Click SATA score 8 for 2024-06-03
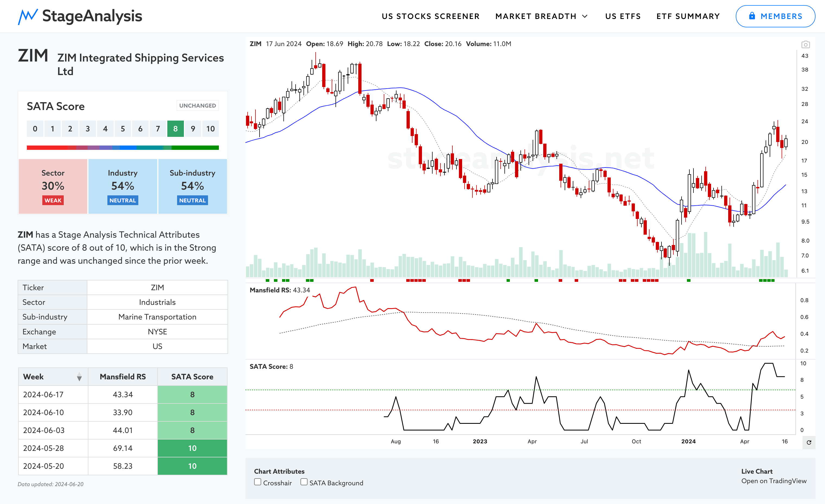The height and width of the screenshot is (504, 825). tap(192, 430)
